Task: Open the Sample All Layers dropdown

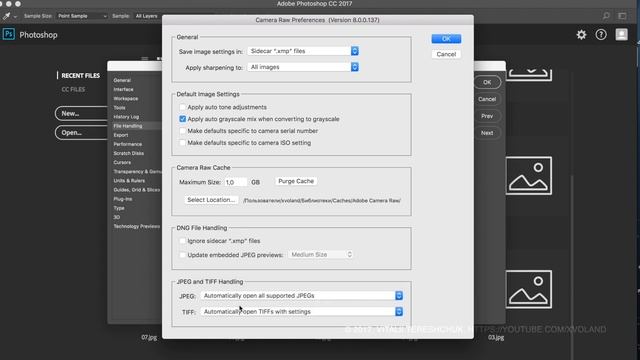Action: coord(147,16)
